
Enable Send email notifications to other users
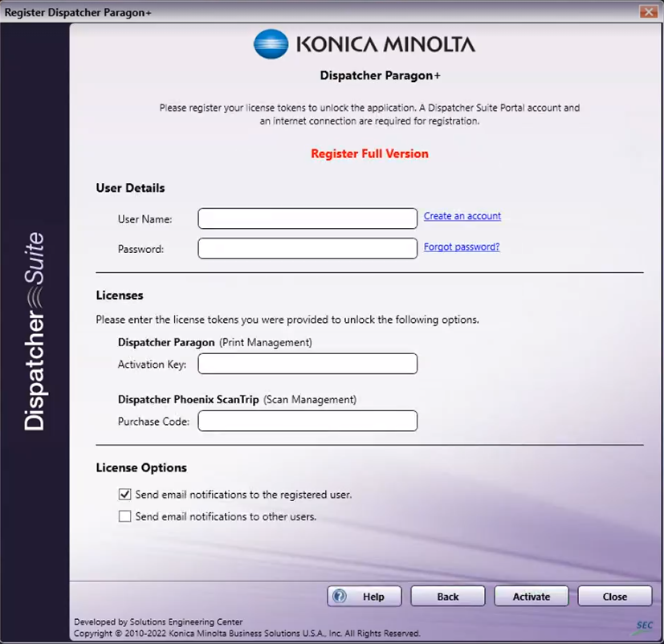tap(124, 516)
